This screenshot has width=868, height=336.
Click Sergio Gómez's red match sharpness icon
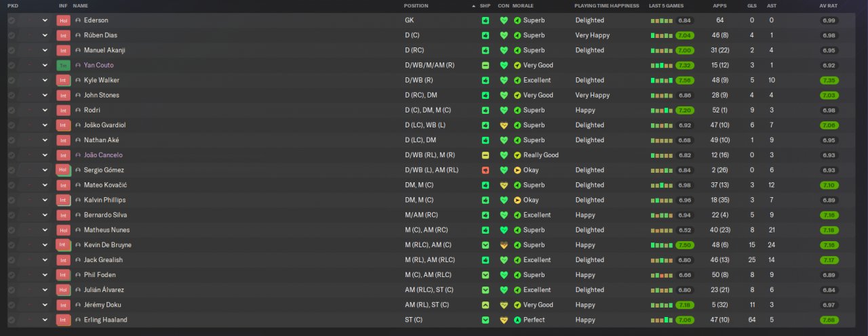[485, 170]
